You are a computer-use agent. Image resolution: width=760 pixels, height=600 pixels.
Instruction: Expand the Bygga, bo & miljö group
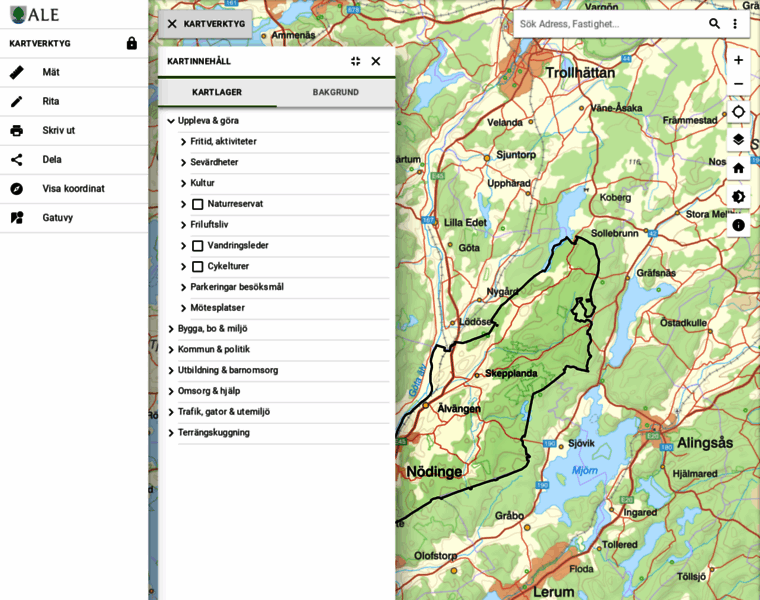tap(171, 329)
